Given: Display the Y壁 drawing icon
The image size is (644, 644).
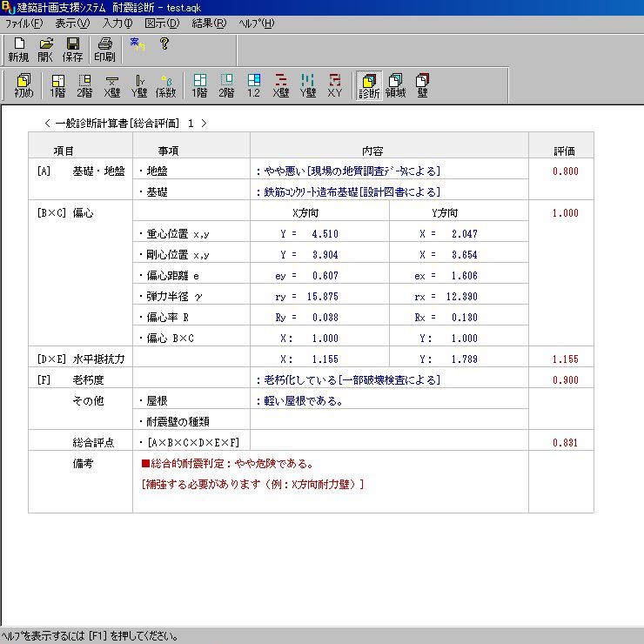Looking at the screenshot, I should pyautogui.click(x=308, y=85).
